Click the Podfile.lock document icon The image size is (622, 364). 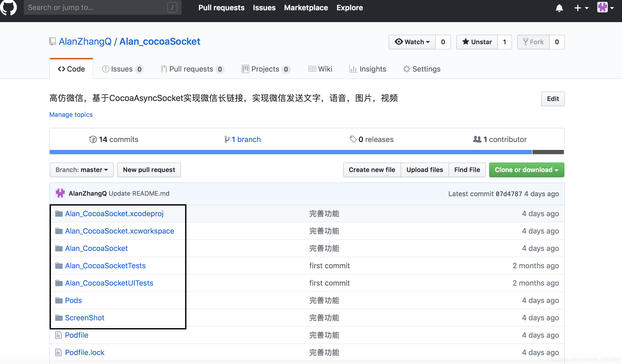[58, 352]
